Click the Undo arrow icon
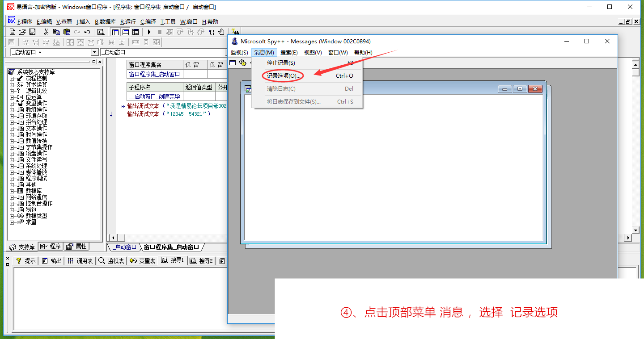Image resolution: width=644 pixels, height=339 pixels. tap(87, 32)
